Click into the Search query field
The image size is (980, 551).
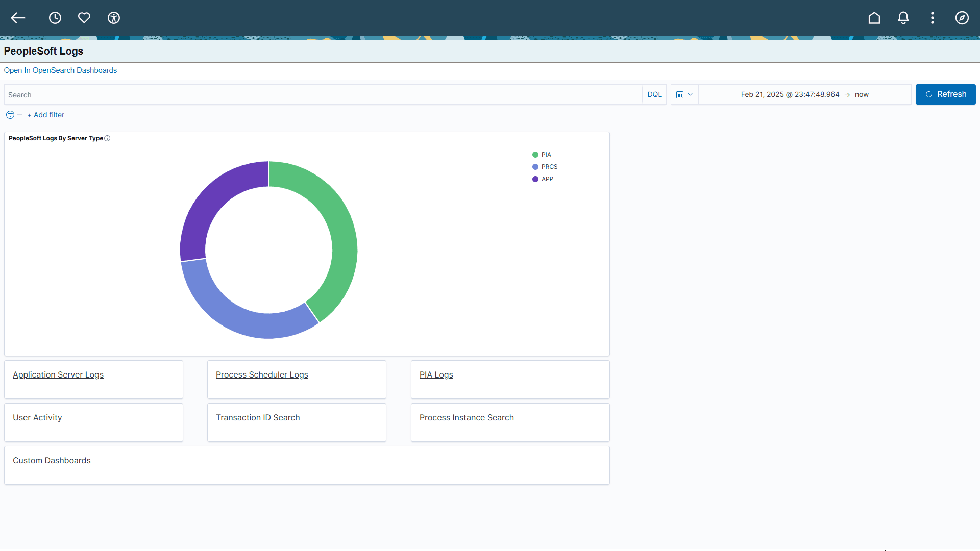coord(323,94)
